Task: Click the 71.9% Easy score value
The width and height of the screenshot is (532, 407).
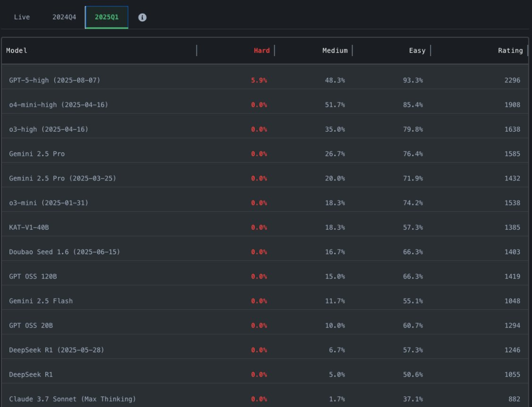Action: [x=413, y=178]
